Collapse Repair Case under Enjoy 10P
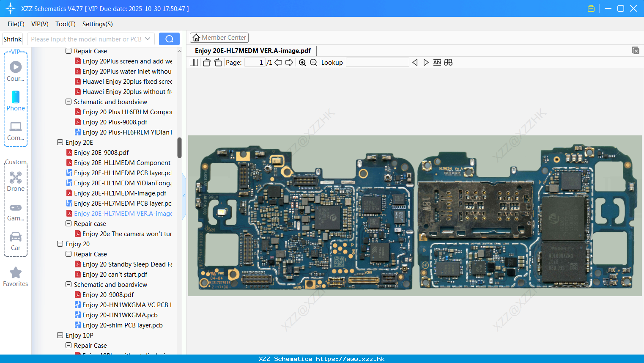 coord(69,346)
